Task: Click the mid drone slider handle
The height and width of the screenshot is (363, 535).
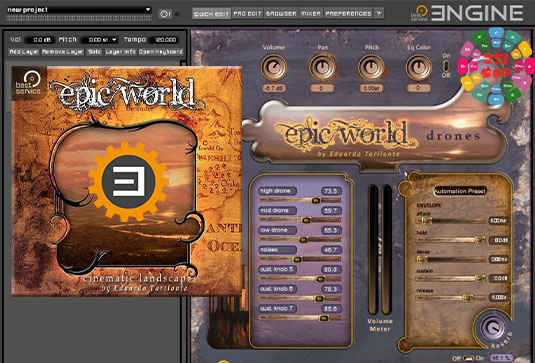Action: pyautogui.click(x=306, y=220)
